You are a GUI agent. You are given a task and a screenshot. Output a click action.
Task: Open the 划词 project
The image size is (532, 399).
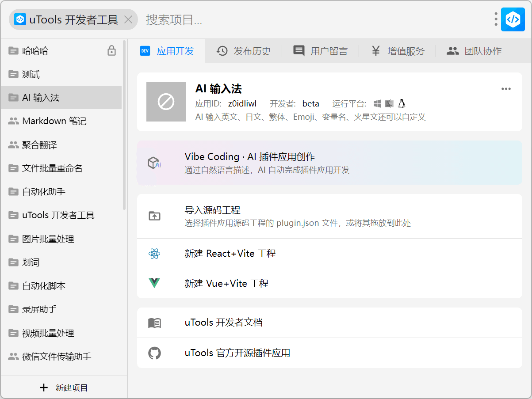[61, 262]
